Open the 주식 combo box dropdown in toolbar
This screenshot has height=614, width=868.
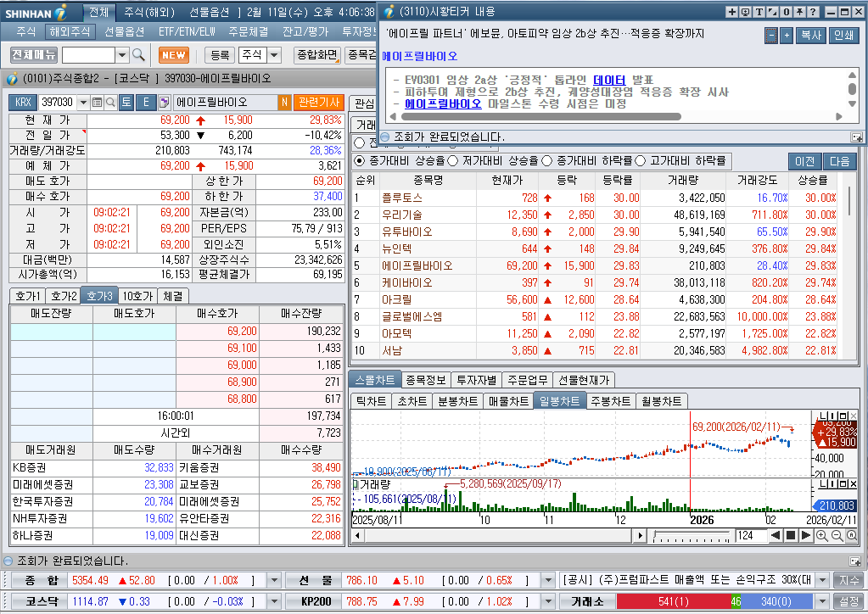[275, 55]
